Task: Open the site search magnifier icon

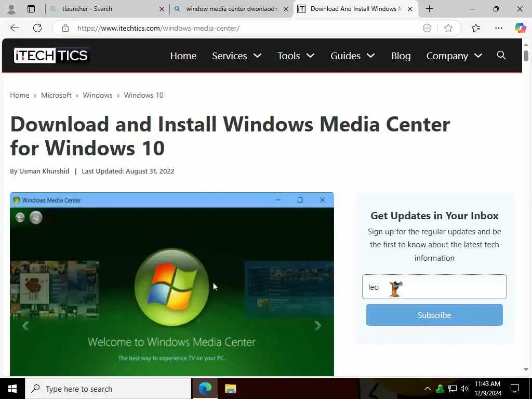Action: (x=501, y=55)
